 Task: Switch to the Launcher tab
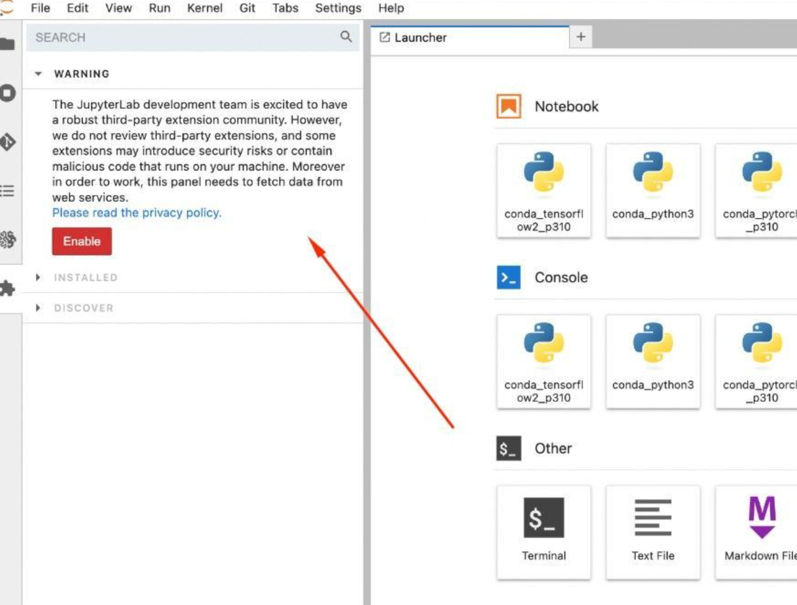[x=420, y=37]
